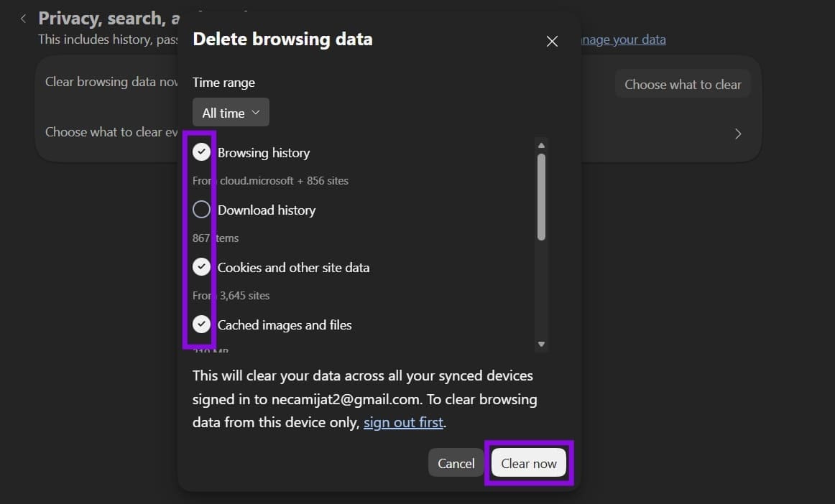
Task: Open Manage your data link
Action: [x=623, y=40]
